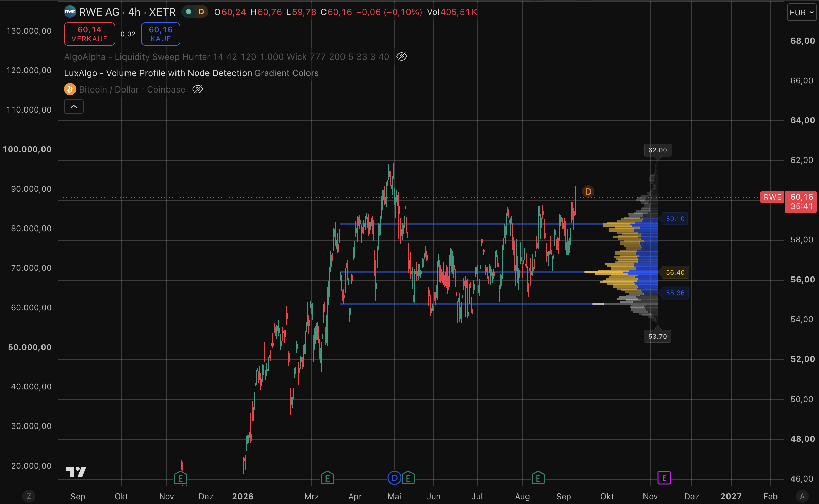Show the hidden AlgoAlpha Liquidity Sweep Hunter indicator
This screenshot has height=504, width=819.
coord(402,56)
